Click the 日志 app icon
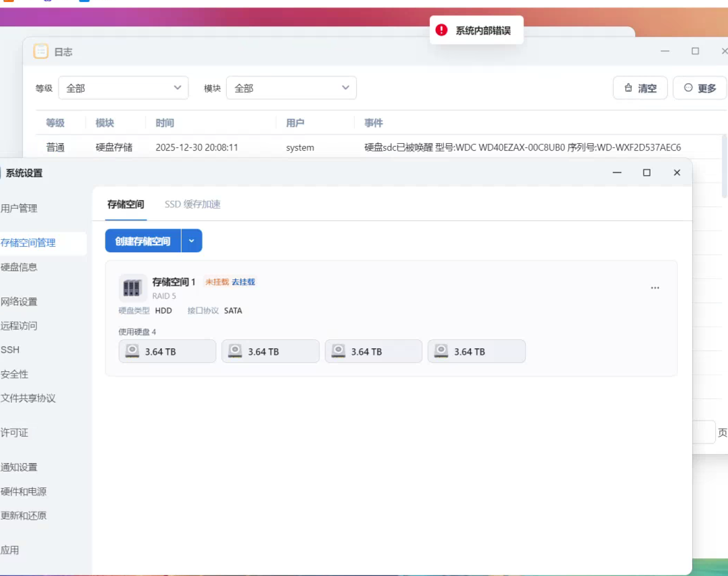The height and width of the screenshot is (576, 728). (41, 51)
